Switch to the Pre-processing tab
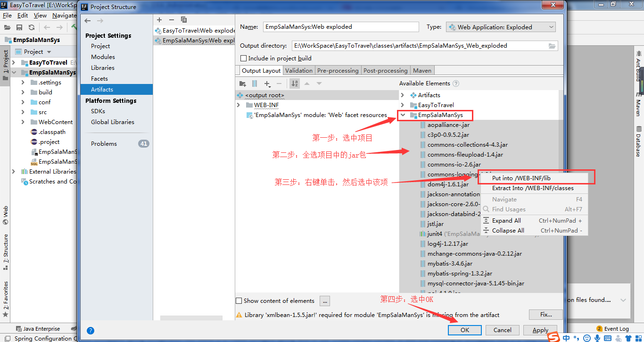 [338, 71]
